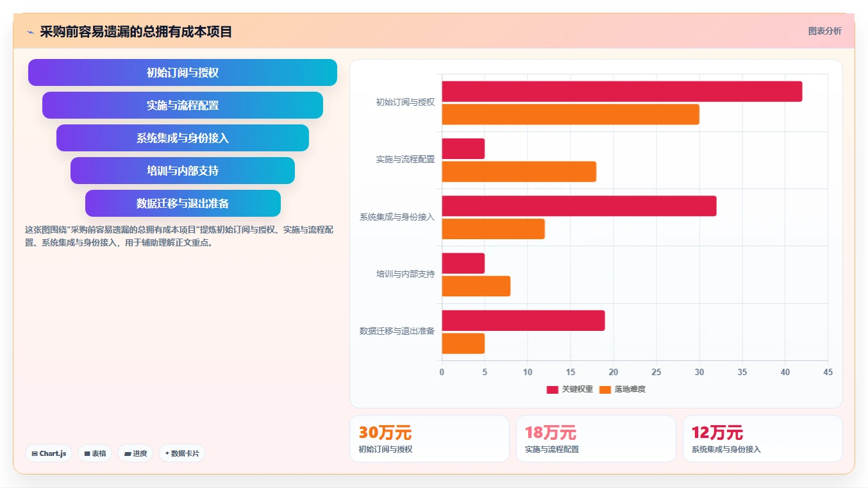Screen dimensions: 868x488
Task: Open the 30万元 data card
Action: click(430, 439)
